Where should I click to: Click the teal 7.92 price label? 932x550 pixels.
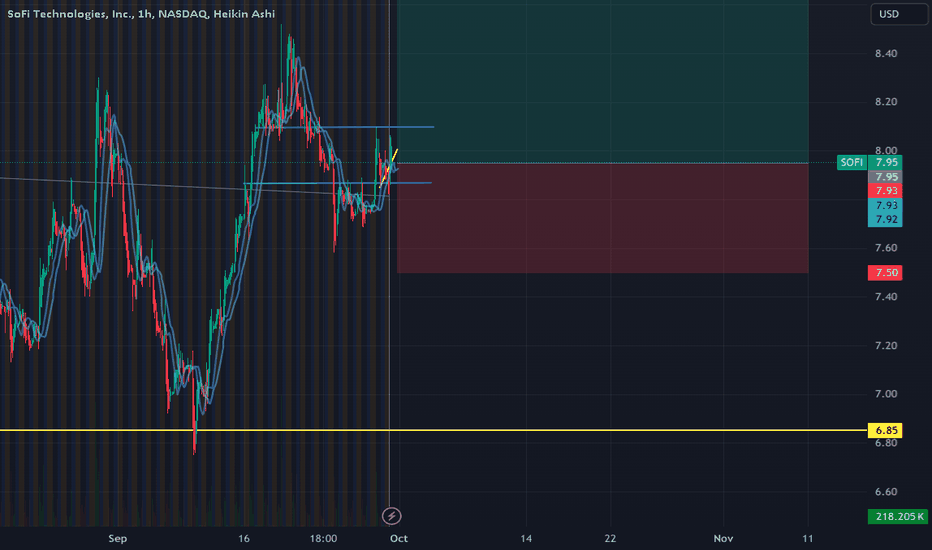click(x=886, y=219)
